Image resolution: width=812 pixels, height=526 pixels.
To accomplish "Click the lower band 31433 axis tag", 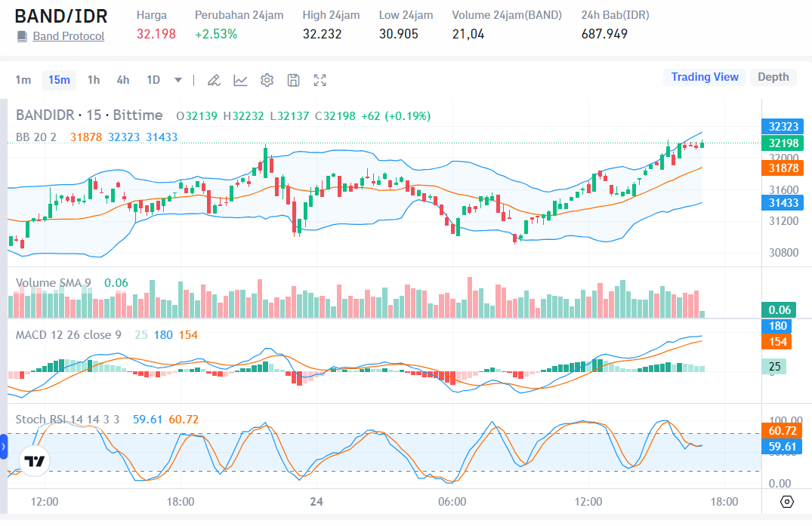I will pos(783,203).
